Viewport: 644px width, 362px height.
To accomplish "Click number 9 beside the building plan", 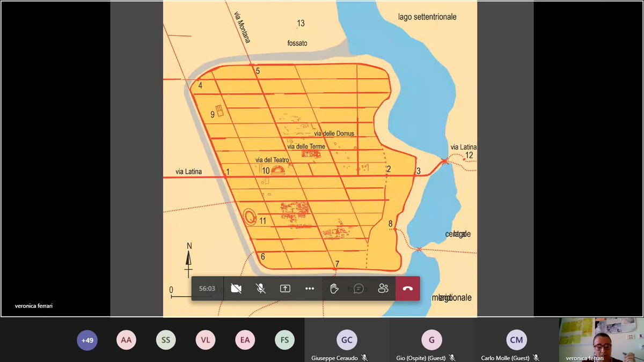I will (213, 114).
